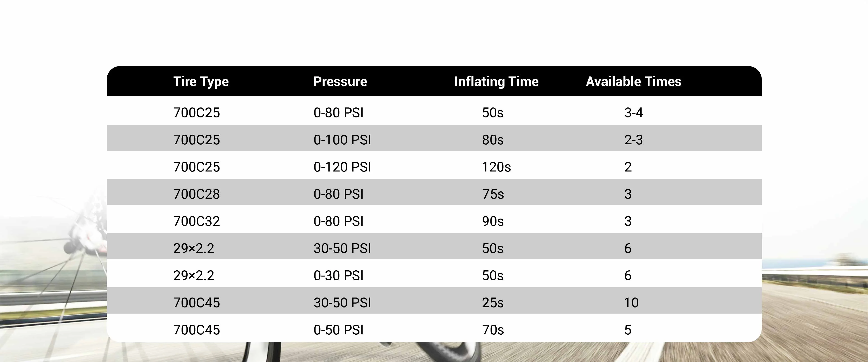Select the 75s inflating time cell
This screenshot has height=362, width=868.
[x=493, y=194]
